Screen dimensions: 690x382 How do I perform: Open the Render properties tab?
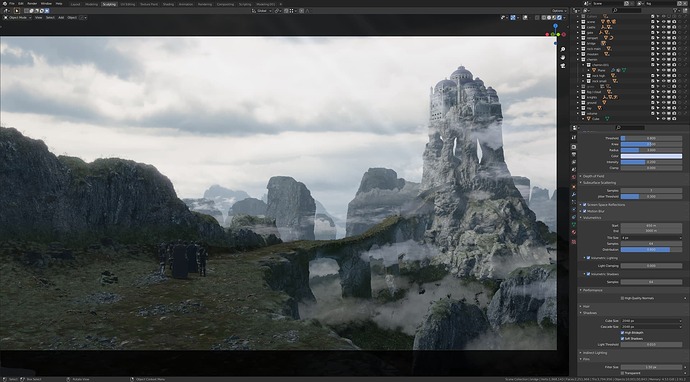pos(574,147)
